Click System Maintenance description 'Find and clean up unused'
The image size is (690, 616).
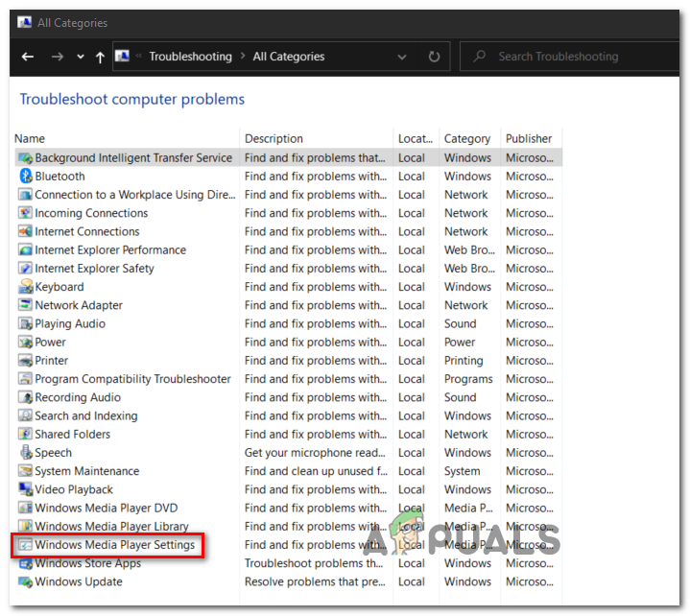tap(316, 471)
